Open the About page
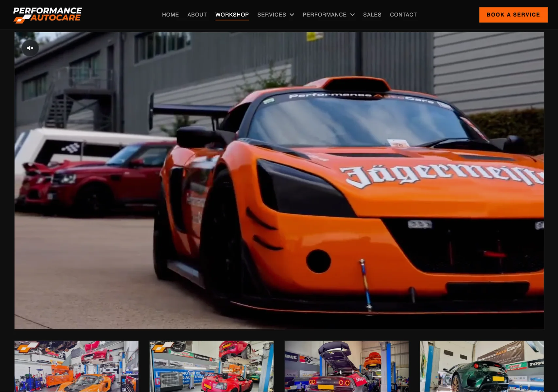 click(x=197, y=15)
